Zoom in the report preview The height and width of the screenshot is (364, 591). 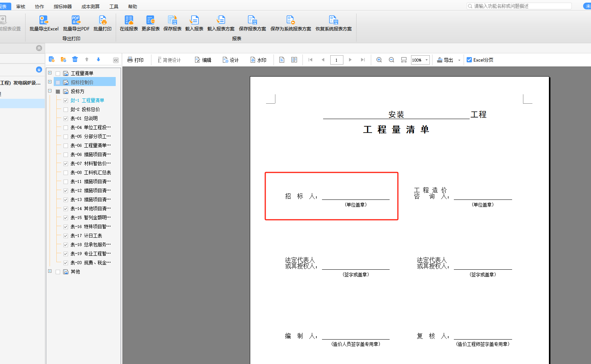pos(379,60)
